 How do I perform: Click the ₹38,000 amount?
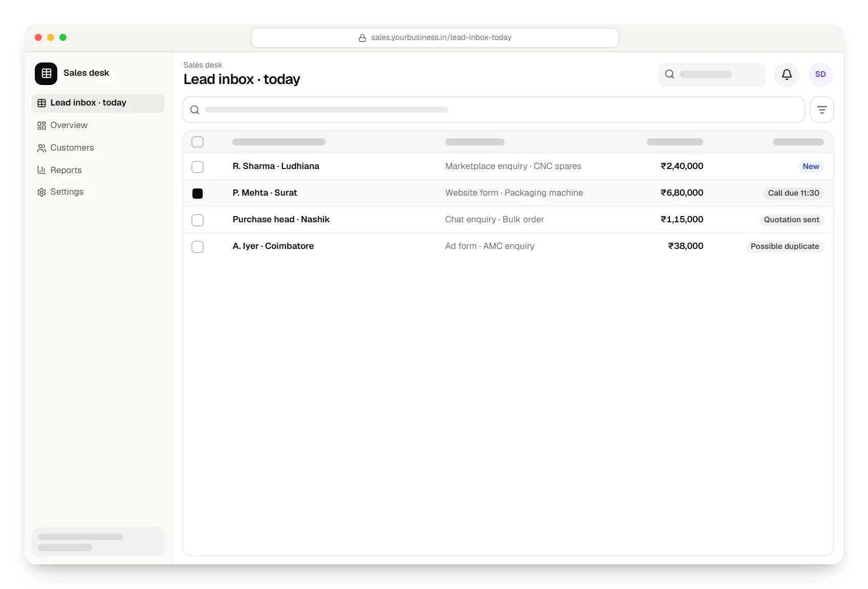[686, 246]
